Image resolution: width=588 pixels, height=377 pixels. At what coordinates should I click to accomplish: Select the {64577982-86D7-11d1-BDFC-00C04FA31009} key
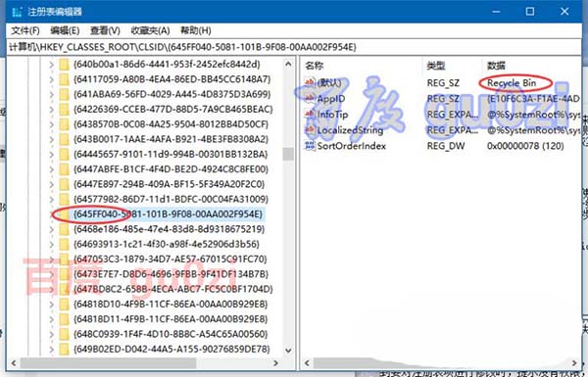(171, 200)
